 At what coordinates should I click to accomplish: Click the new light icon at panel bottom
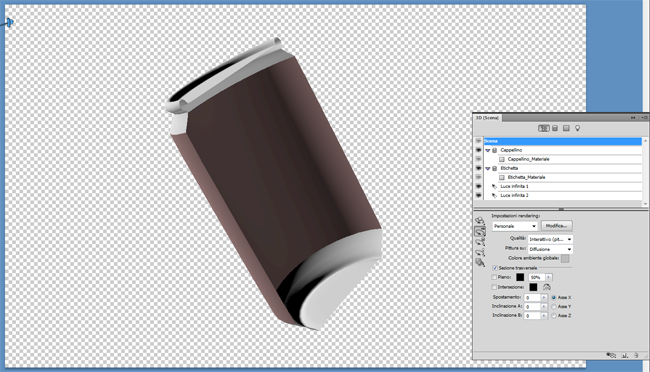coord(624,355)
